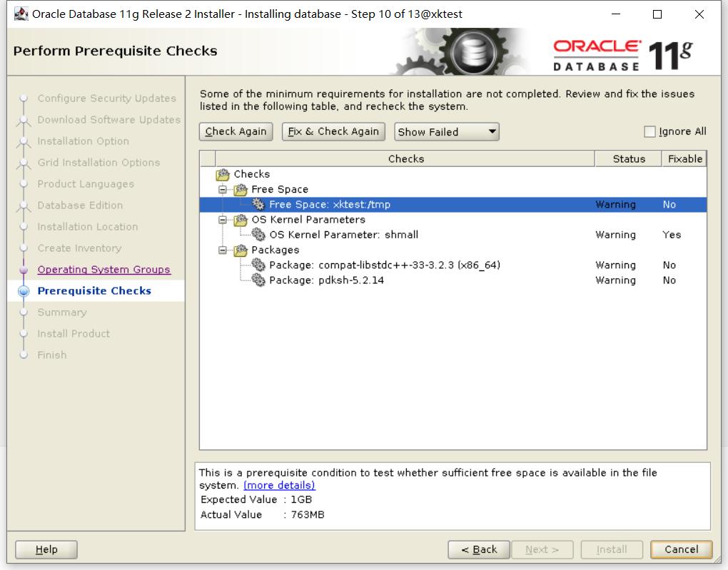This screenshot has width=728, height=570.
Task: Click the Status column header
Action: [629, 159]
